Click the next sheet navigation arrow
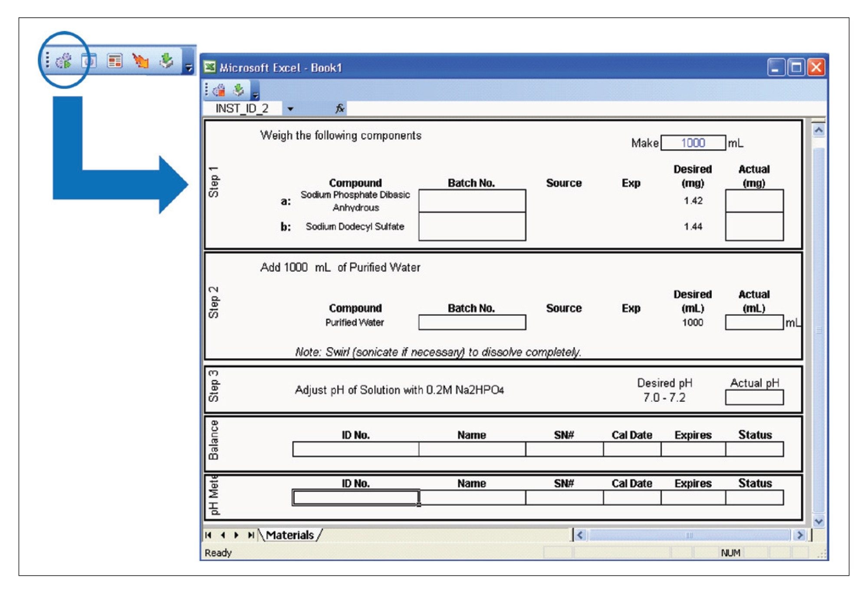The width and height of the screenshot is (868, 597). 237,535
